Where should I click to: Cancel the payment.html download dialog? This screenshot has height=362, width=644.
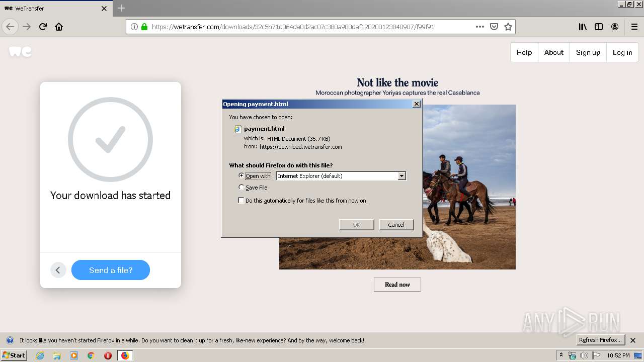pyautogui.click(x=396, y=225)
